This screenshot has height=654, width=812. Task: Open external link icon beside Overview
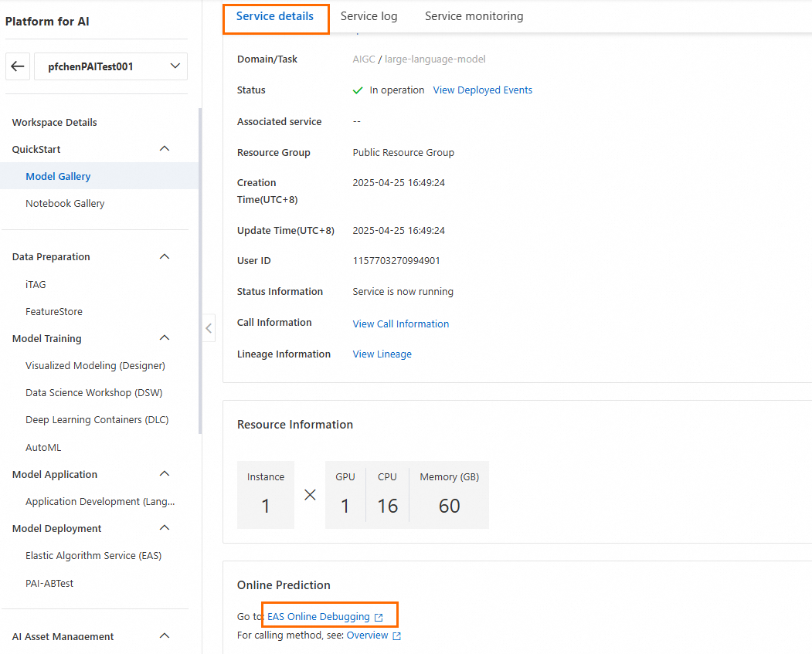point(396,636)
